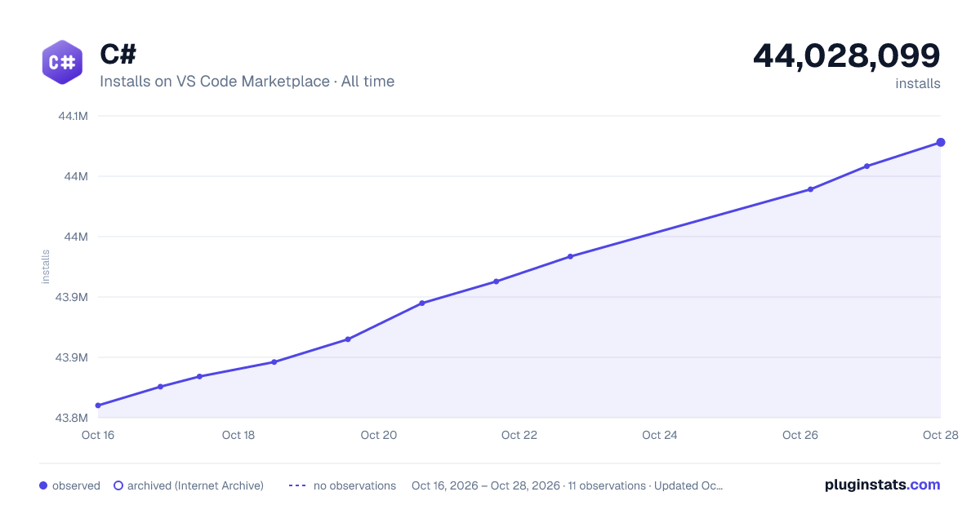Click the 'observed' legend text
The image size is (980, 514).
[76, 485]
